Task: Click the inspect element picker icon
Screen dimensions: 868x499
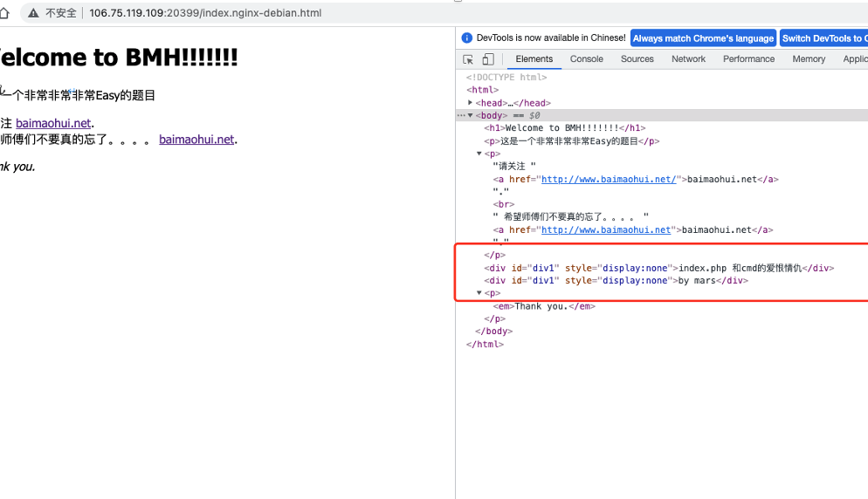Action: coord(468,59)
